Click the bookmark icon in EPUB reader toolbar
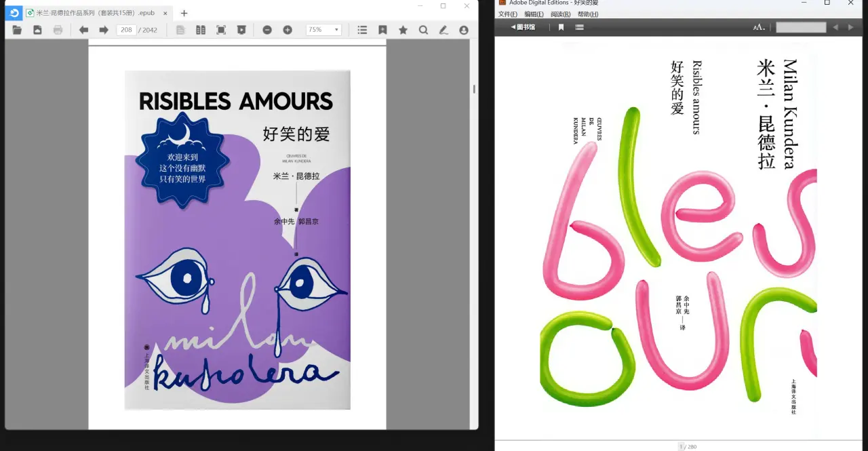This screenshot has height=451, width=868. pyautogui.click(x=382, y=30)
